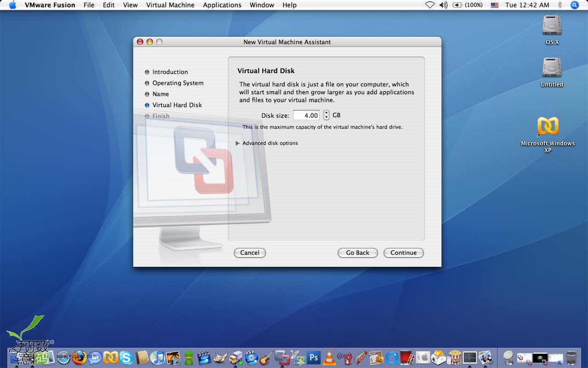Click the Bluetooth menu bar icon
Image resolution: width=588 pixels, height=368 pixels.
point(560,5)
